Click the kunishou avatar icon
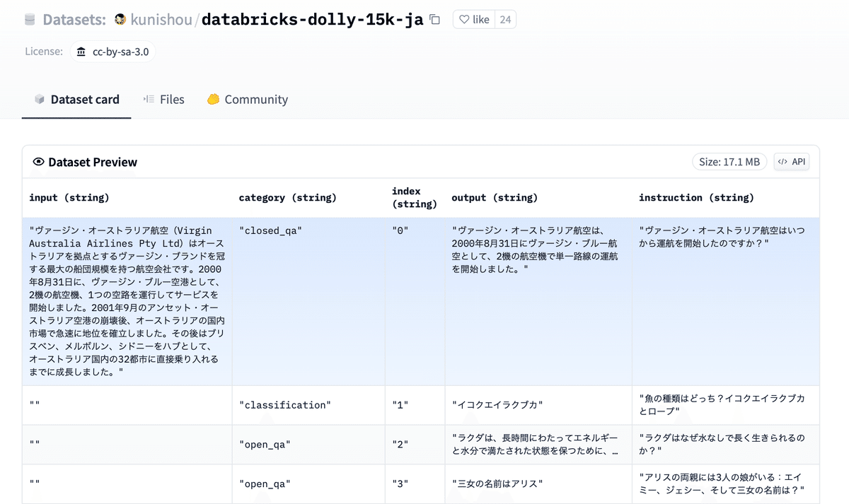The image size is (849, 504). click(x=121, y=19)
